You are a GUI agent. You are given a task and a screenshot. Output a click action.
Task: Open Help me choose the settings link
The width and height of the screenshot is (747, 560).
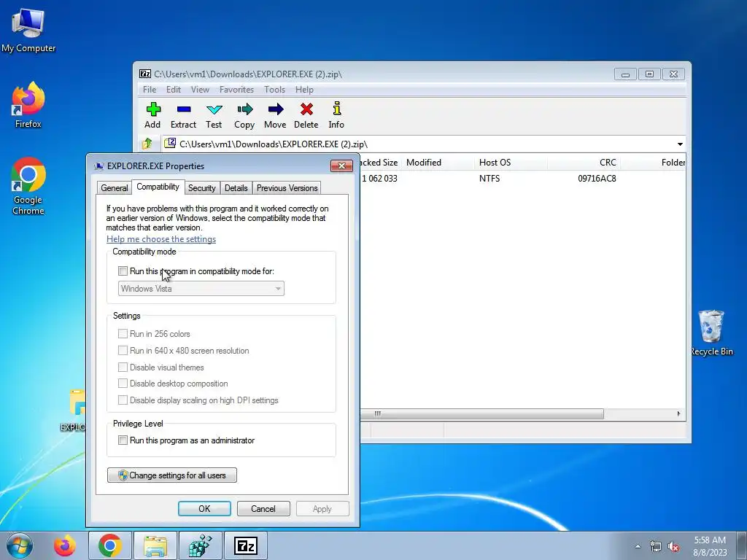pyautogui.click(x=161, y=239)
